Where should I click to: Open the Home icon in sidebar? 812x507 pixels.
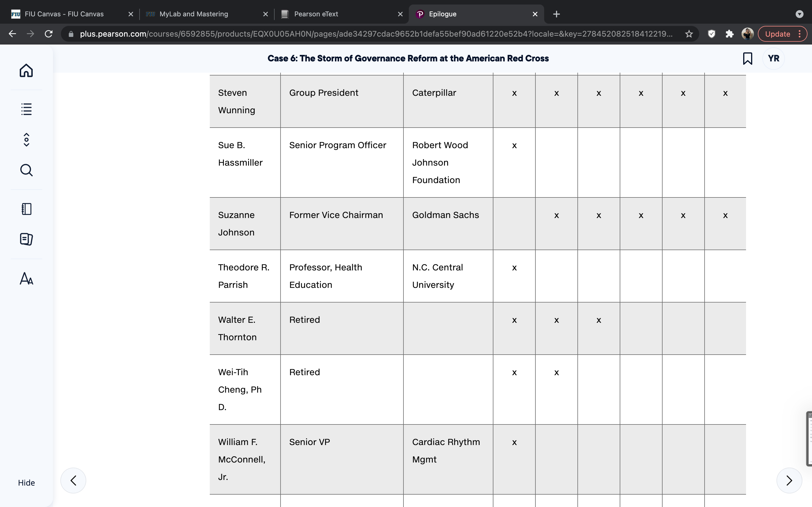pyautogui.click(x=26, y=70)
